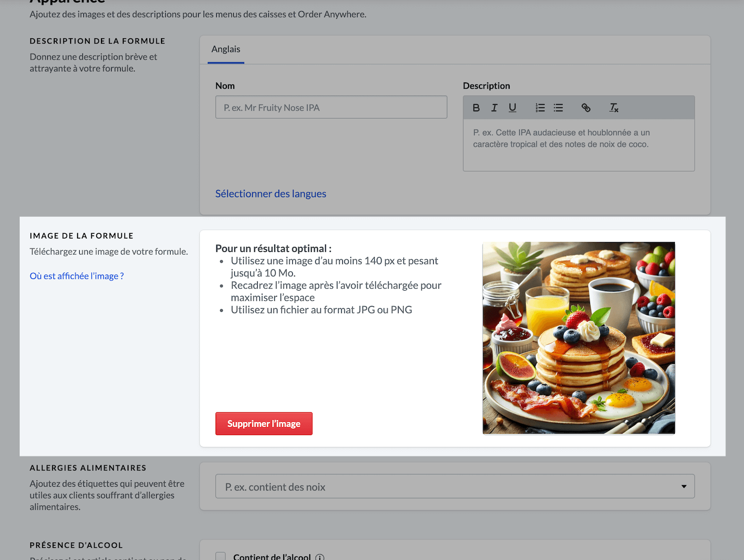This screenshot has width=744, height=560.
Task: Click the Description label above the editor
Action: tap(486, 86)
